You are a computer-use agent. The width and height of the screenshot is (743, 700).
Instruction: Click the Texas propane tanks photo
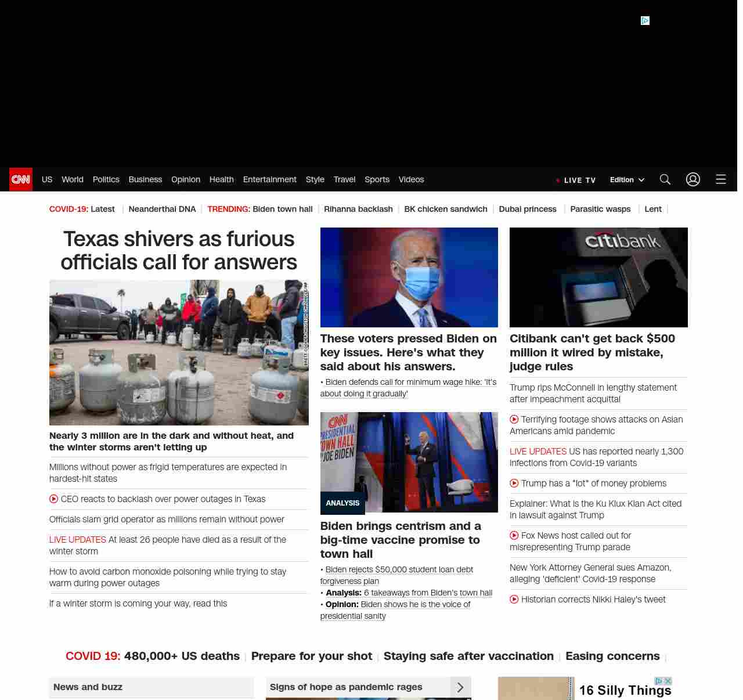point(179,352)
